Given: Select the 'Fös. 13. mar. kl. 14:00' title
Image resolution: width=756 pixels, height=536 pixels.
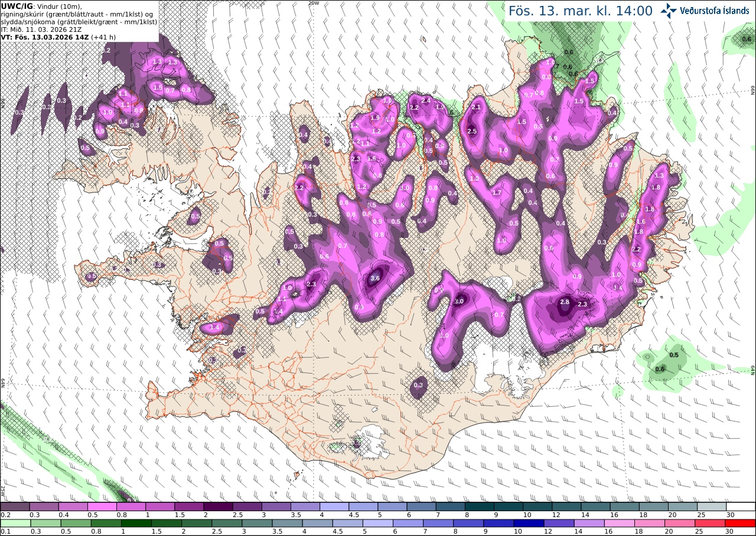Looking at the screenshot, I should tap(581, 11).
